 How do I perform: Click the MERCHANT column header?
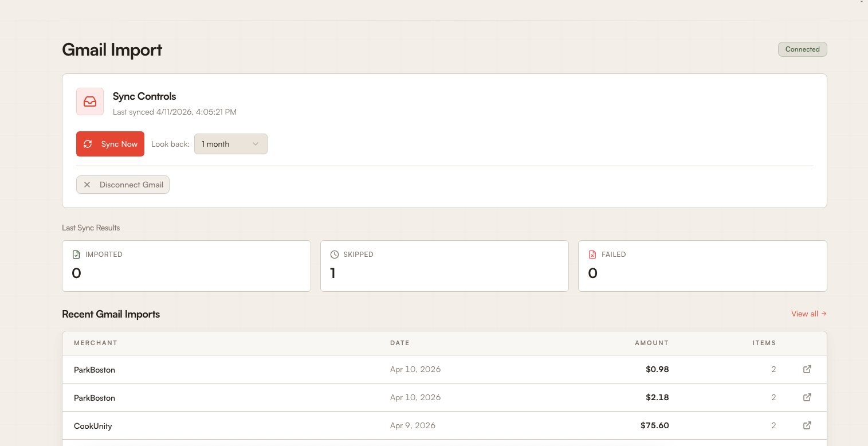pyautogui.click(x=96, y=343)
